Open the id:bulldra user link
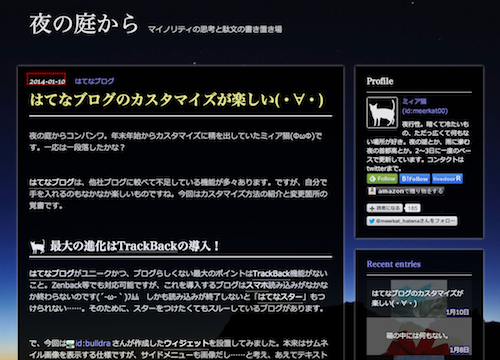 pos(93,343)
